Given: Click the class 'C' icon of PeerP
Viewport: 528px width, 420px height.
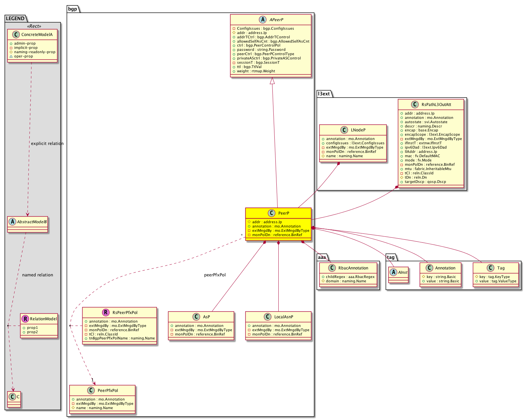Looking at the screenshot, I should 271,213.
